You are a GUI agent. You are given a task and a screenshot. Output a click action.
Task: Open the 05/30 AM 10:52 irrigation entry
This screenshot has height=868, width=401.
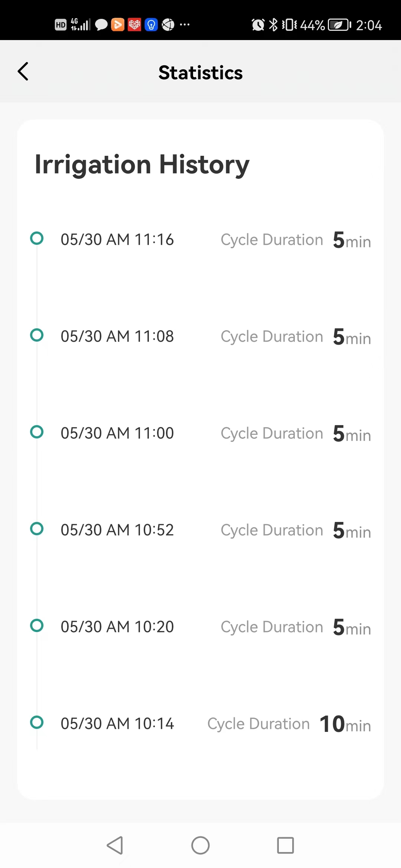[x=200, y=530]
